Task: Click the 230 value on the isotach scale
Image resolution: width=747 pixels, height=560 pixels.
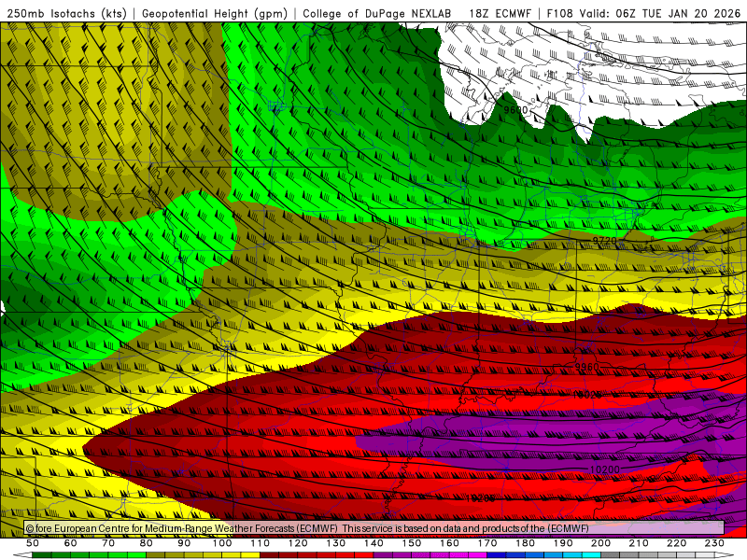Action: [x=714, y=543]
